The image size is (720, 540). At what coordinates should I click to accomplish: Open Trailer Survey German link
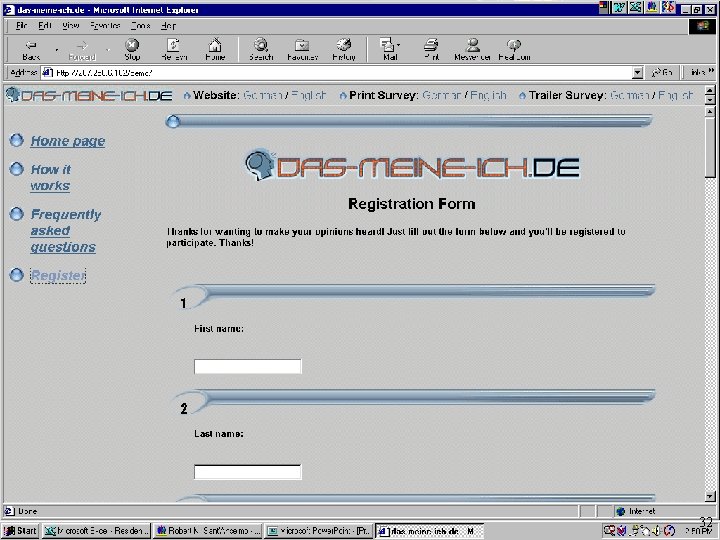(630, 95)
